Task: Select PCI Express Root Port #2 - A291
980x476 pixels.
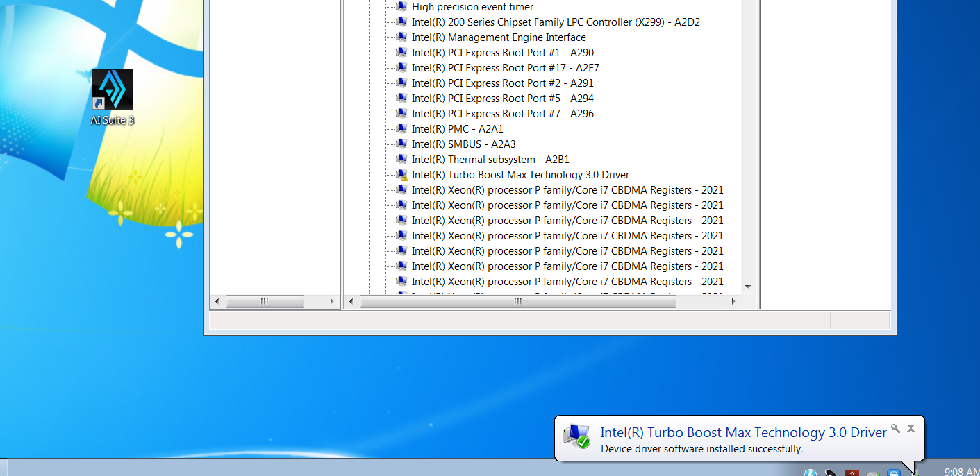Action: pos(503,83)
